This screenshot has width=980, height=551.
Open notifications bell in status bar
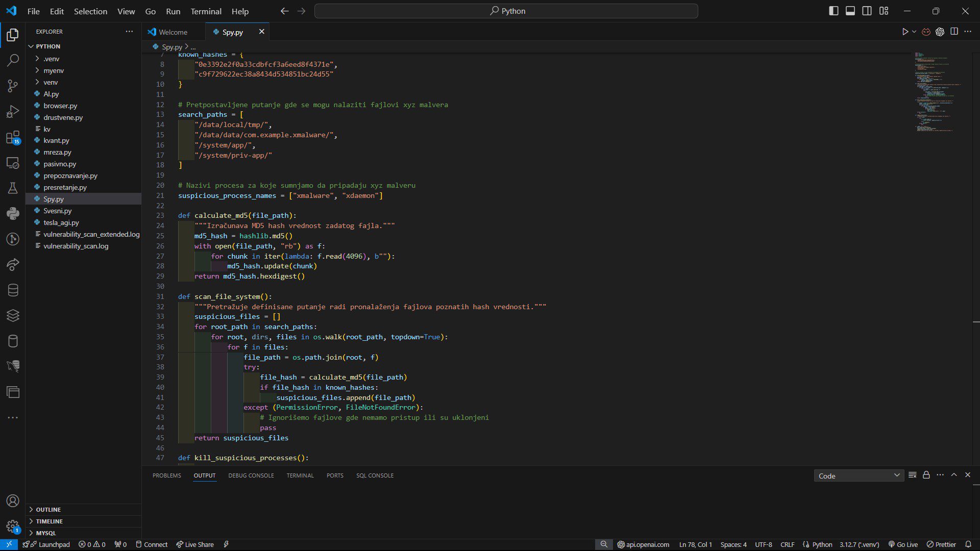coord(968,544)
